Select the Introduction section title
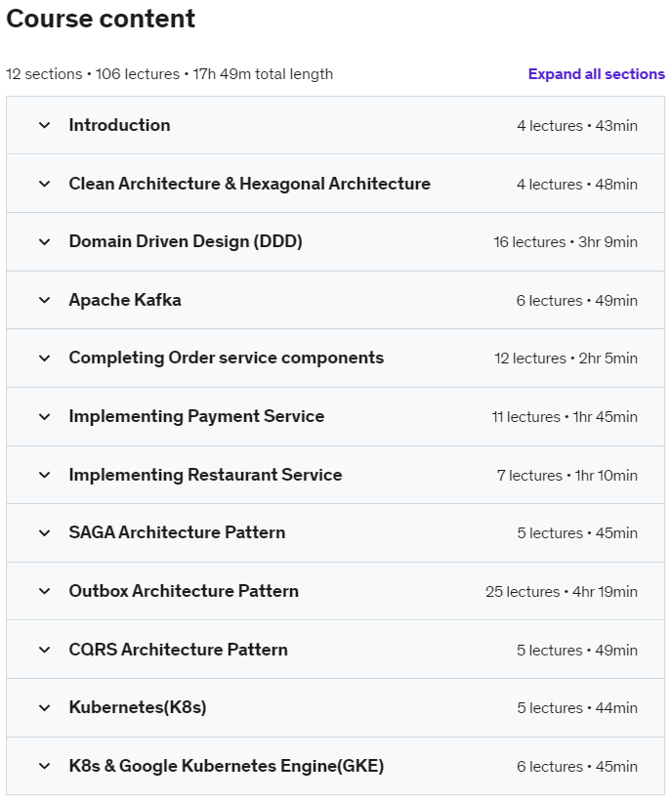This screenshot has width=672, height=802. point(119,125)
